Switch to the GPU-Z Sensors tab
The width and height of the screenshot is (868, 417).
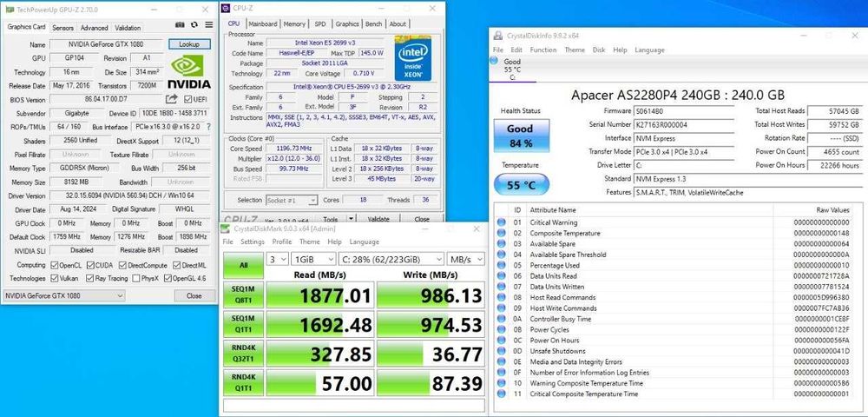point(62,28)
